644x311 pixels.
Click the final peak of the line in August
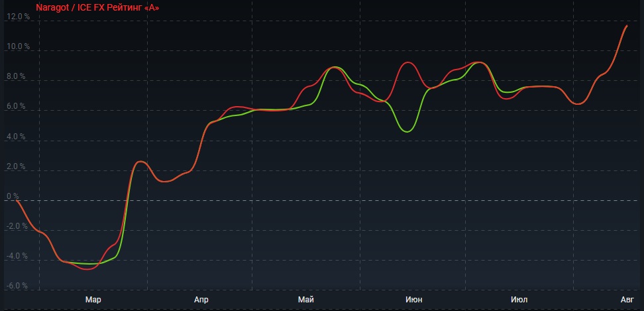point(627,25)
